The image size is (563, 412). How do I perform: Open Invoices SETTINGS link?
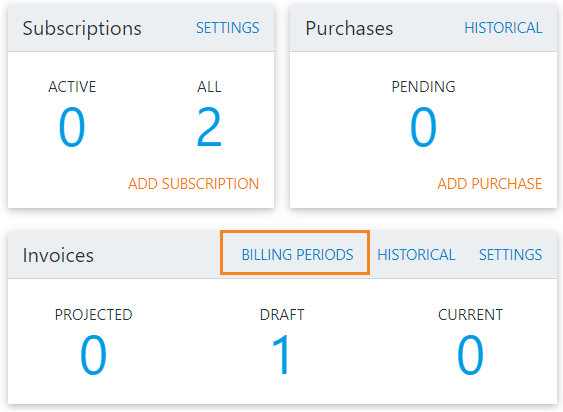point(511,255)
